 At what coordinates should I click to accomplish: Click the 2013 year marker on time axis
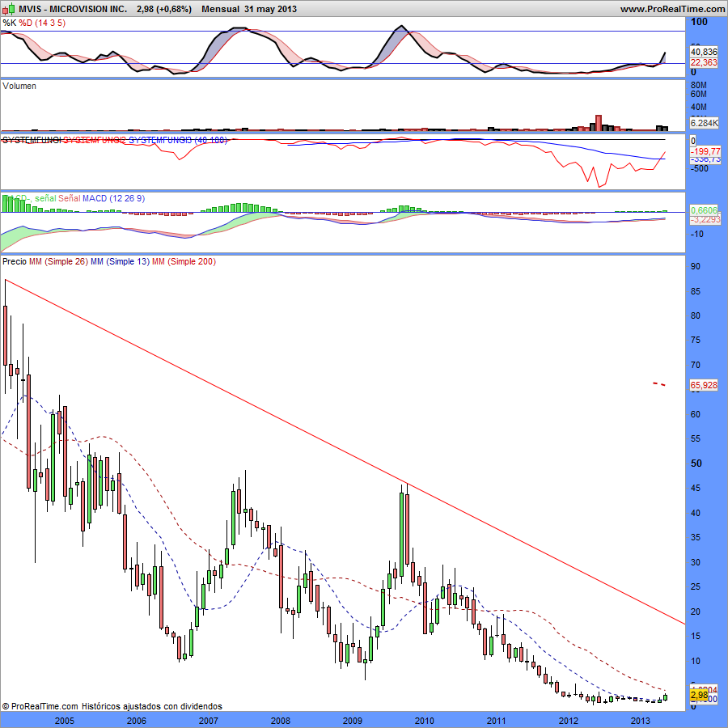pyautogui.click(x=641, y=721)
